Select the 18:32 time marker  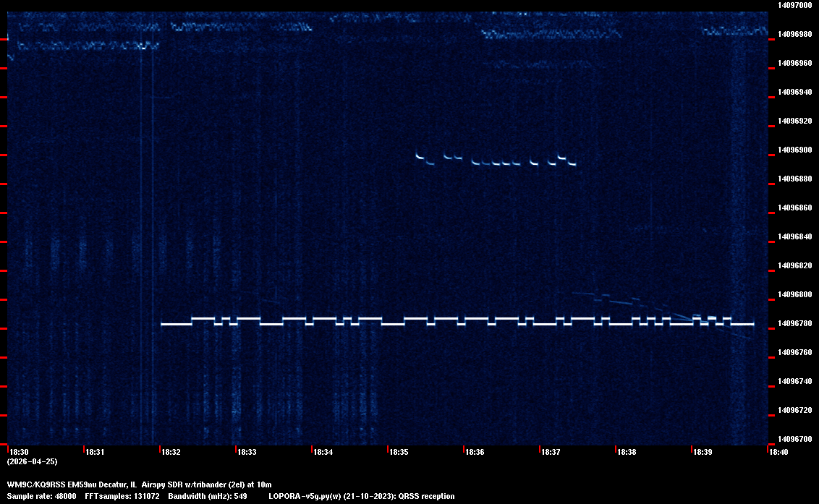(x=171, y=452)
